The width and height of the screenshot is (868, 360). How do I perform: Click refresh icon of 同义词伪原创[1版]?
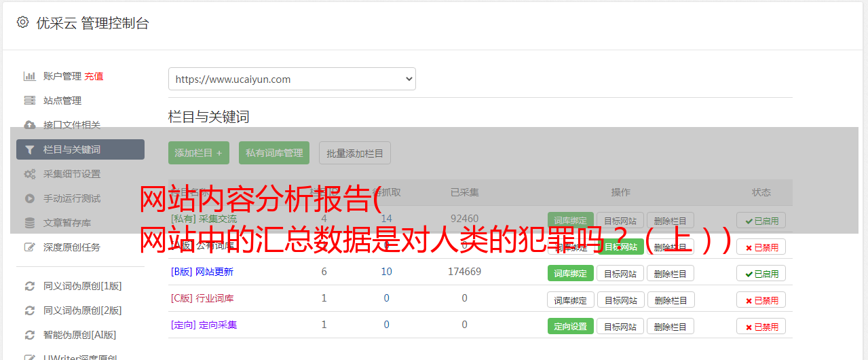point(30,286)
